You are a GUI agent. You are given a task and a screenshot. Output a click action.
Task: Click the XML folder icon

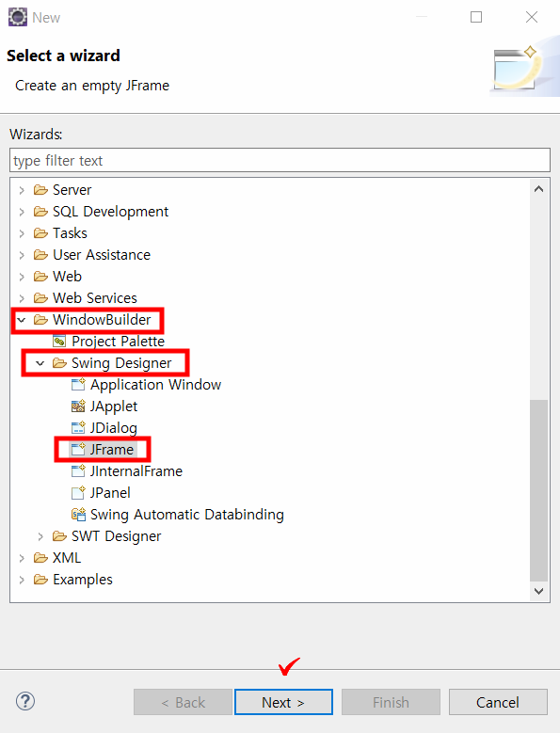click(x=40, y=557)
